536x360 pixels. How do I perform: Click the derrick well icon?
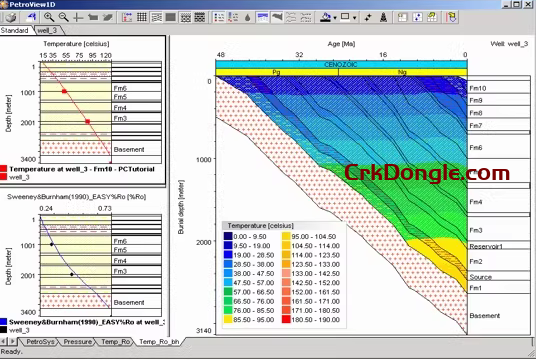384,17
